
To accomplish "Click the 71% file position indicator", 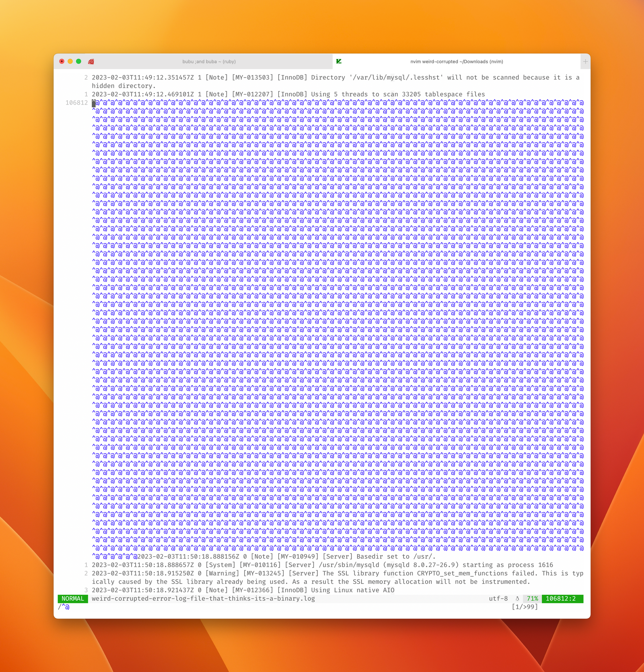I will (x=532, y=599).
